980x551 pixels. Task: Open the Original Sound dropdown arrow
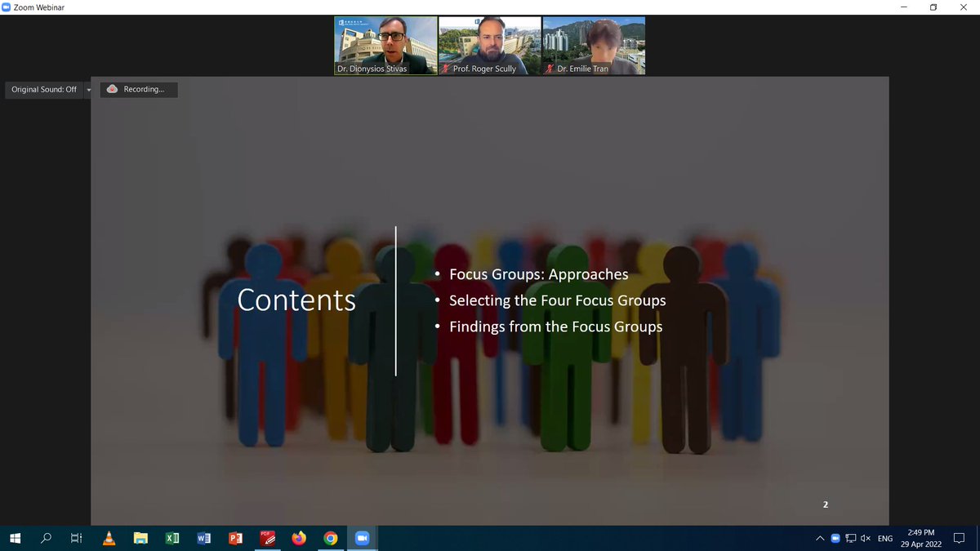88,90
